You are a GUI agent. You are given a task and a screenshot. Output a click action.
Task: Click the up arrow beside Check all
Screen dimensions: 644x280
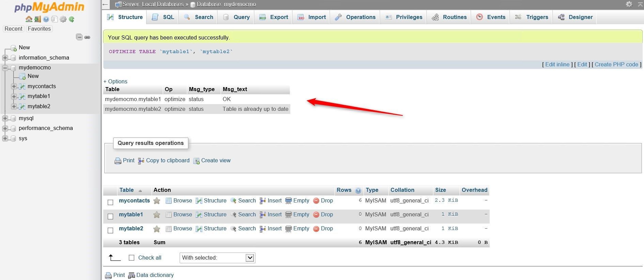point(114,258)
